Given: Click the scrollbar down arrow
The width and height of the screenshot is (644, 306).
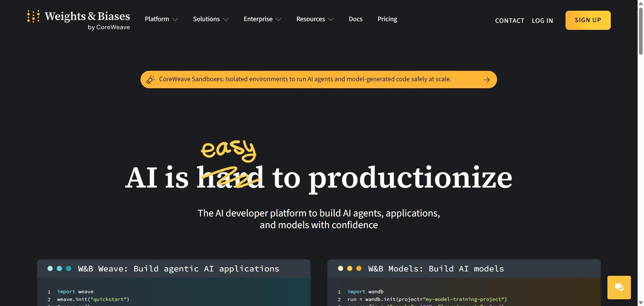Looking at the screenshot, I should [641, 303].
